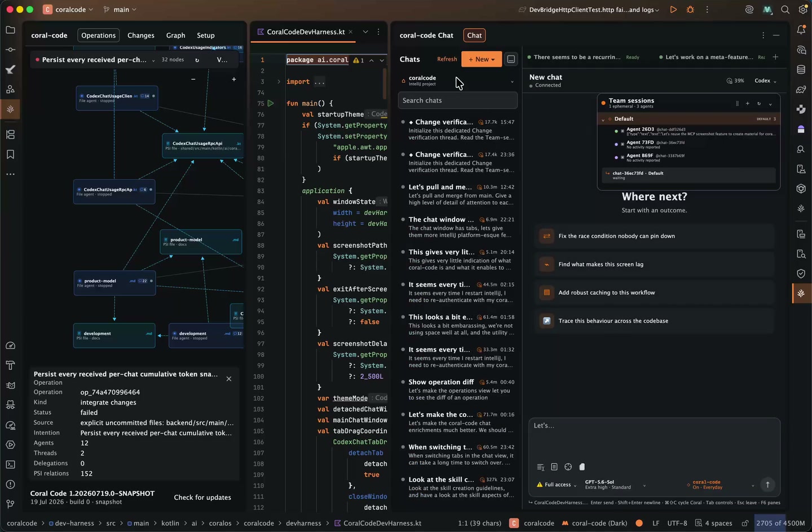Open the Problems warning-circle icon in left sidebar
812x532 pixels.
click(10, 484)
